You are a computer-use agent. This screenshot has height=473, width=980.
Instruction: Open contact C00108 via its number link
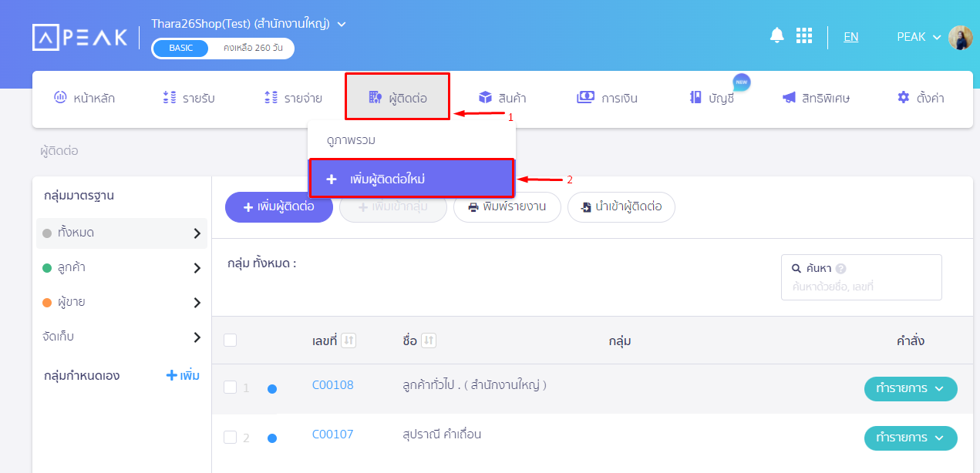click(332, 385)
